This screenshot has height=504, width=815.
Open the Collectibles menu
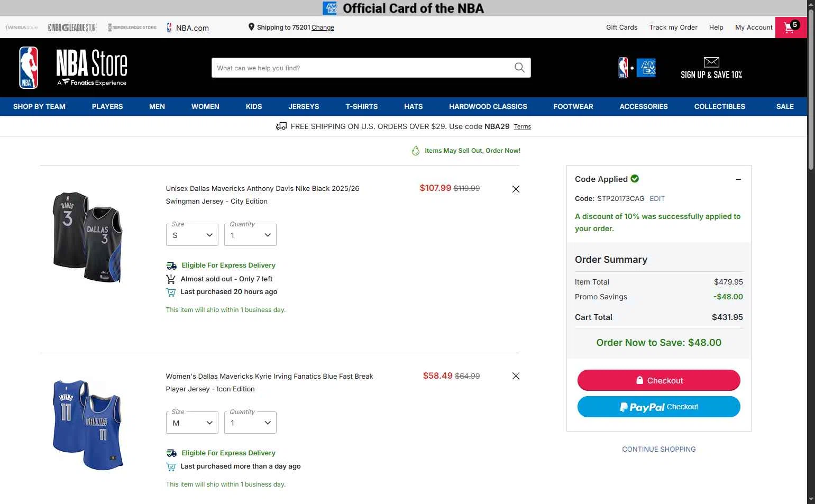pyautogui.click(x=720, y=106)
